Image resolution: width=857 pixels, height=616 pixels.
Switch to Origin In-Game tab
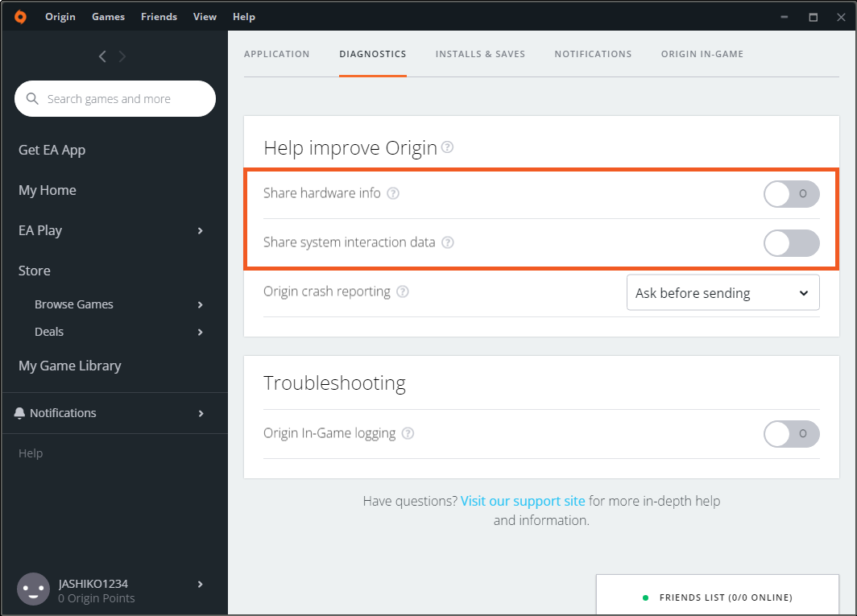click(x=702, y=54)
